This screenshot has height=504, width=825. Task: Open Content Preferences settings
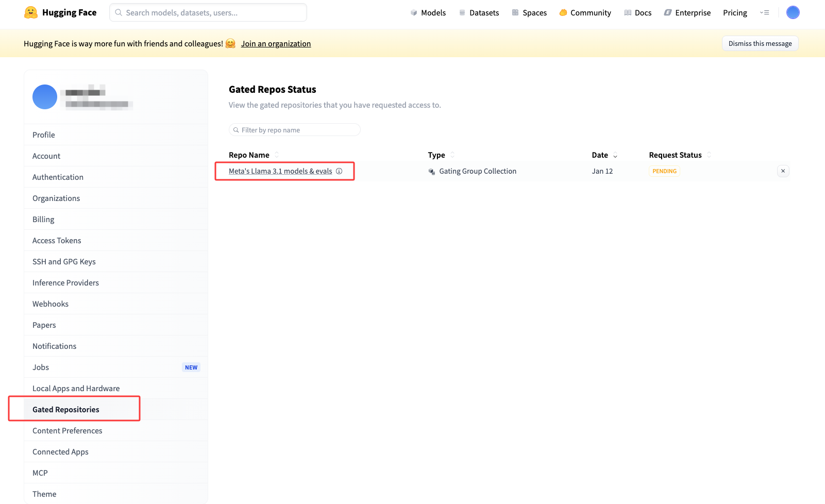point(116,430)
